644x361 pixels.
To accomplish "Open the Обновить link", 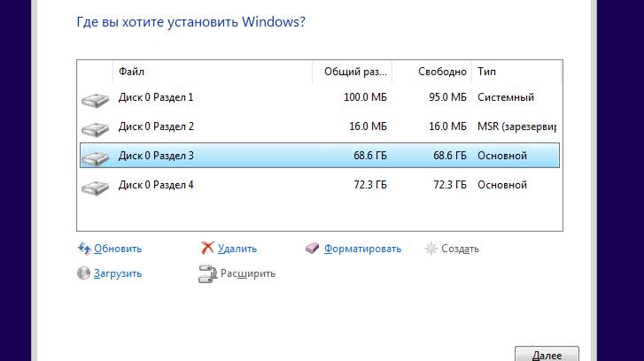I will point(118,249).
